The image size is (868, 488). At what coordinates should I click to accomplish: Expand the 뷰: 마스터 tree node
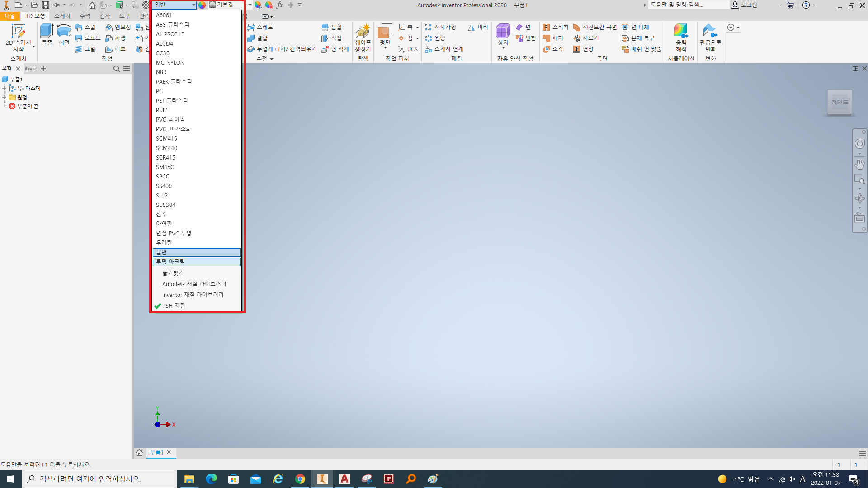(x=4, y=88)
